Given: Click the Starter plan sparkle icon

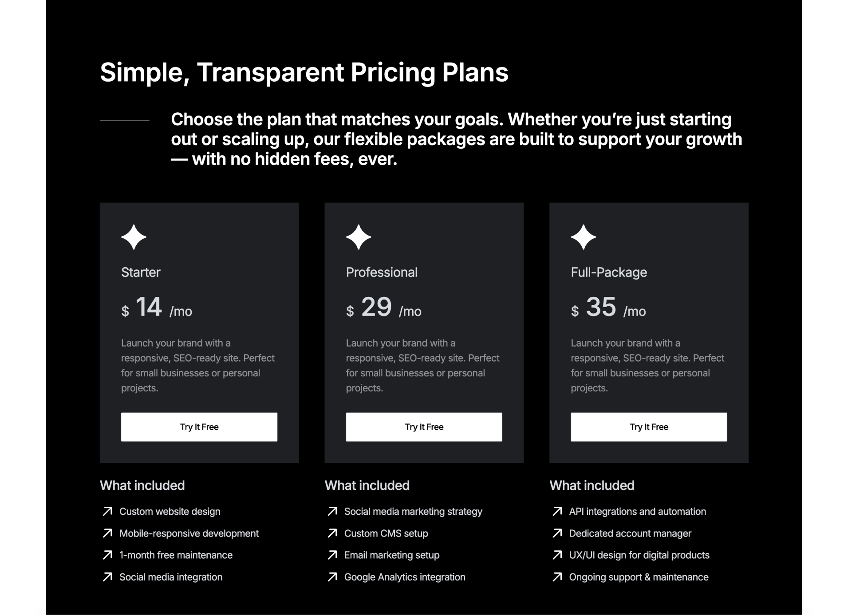Looking at the screenshot, I should [133, 237].
